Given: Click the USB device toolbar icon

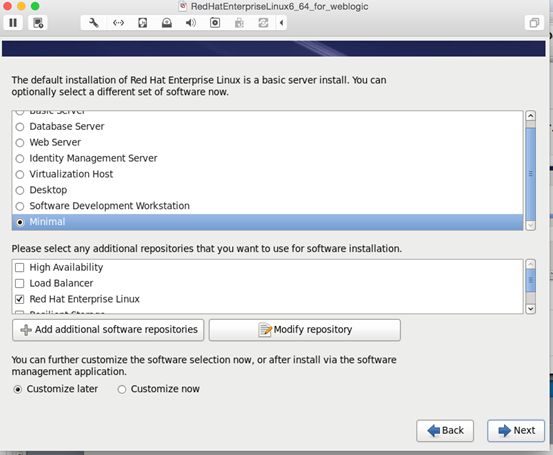Looking at the screenshot, I should click(x=239, y=23).
